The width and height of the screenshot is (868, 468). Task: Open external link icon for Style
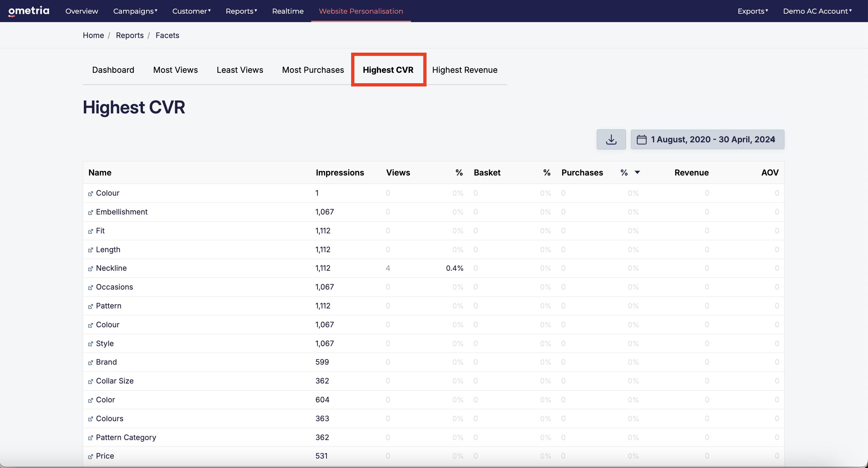pyautogui.click(x=90, y=344)
